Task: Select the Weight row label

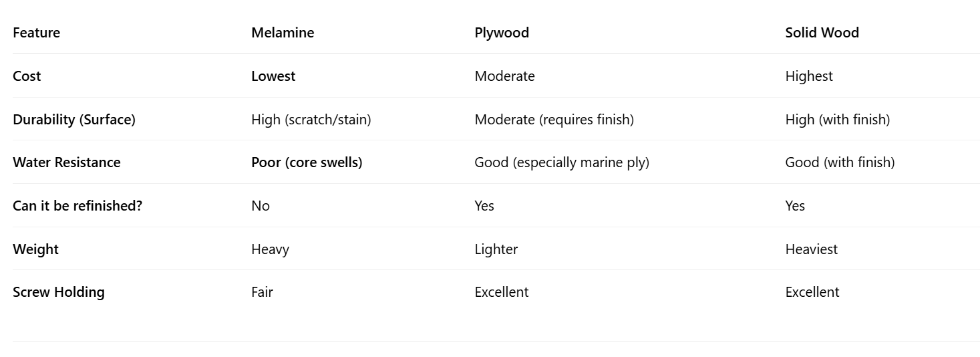Action: pos(36,249)
